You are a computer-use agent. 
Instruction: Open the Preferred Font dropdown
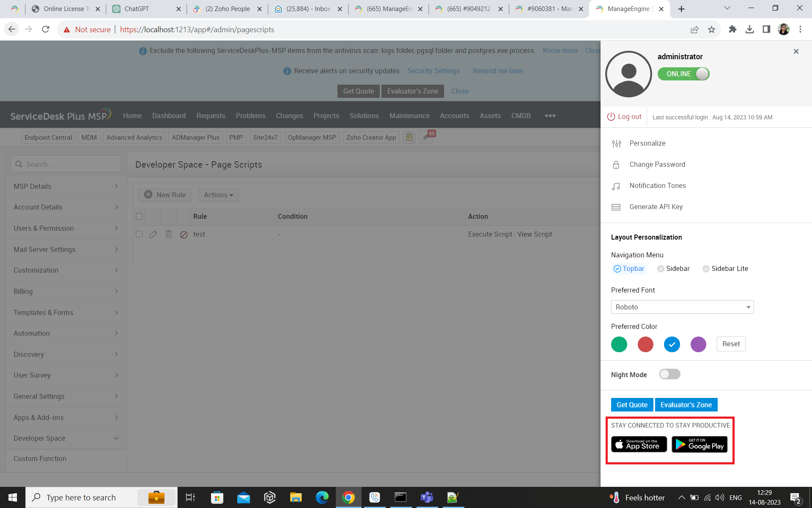click(x=682, y=307)
